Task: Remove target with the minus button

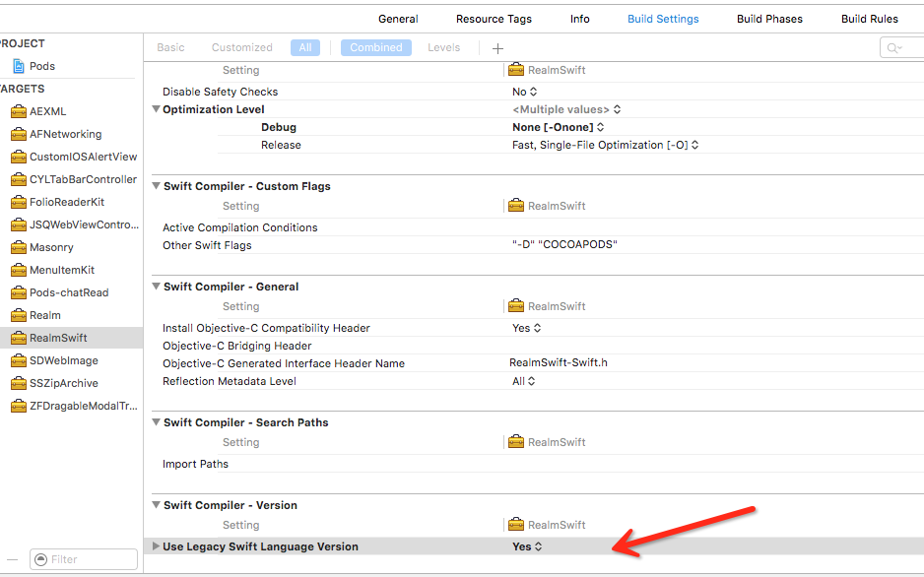Action: tap(13, 559)
